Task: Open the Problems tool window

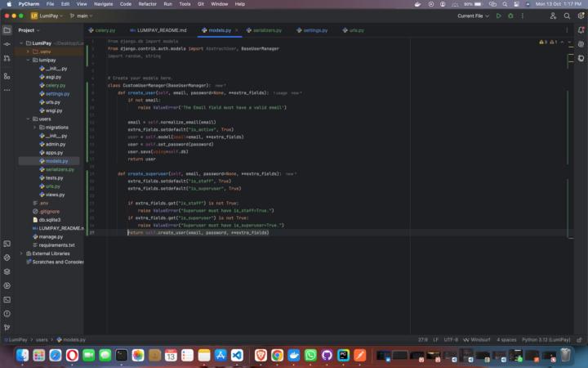Action: 7,314
